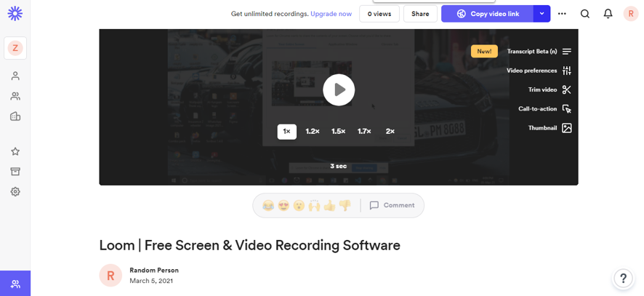This screenshot has height=296, width=644.
Task: Click the 3 sec duration text
Action: 339,166
